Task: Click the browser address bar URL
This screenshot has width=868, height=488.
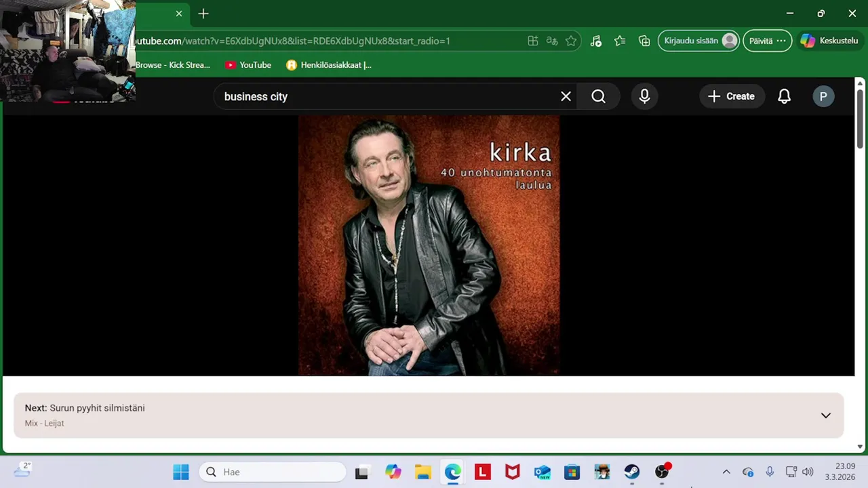Action: pyautogui.click(x=292, y=41)
